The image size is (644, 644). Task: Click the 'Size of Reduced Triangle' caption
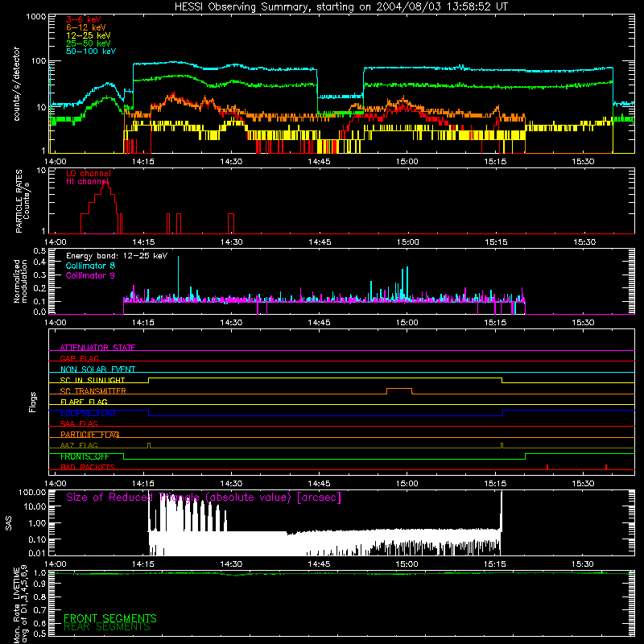(204, 497)
